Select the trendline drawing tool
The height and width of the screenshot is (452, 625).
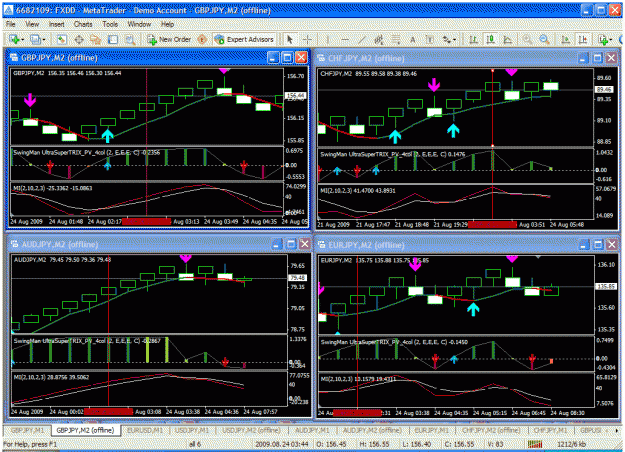pos(362,39)
